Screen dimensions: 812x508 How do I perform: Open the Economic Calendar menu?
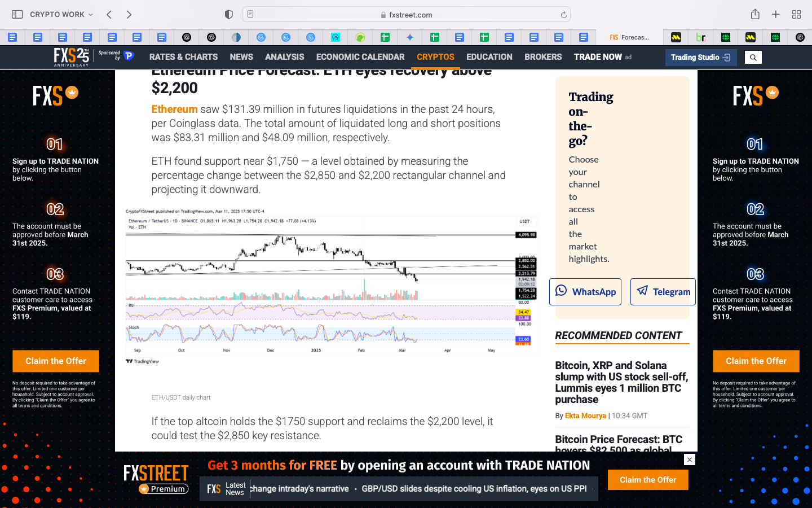[360, 57]
